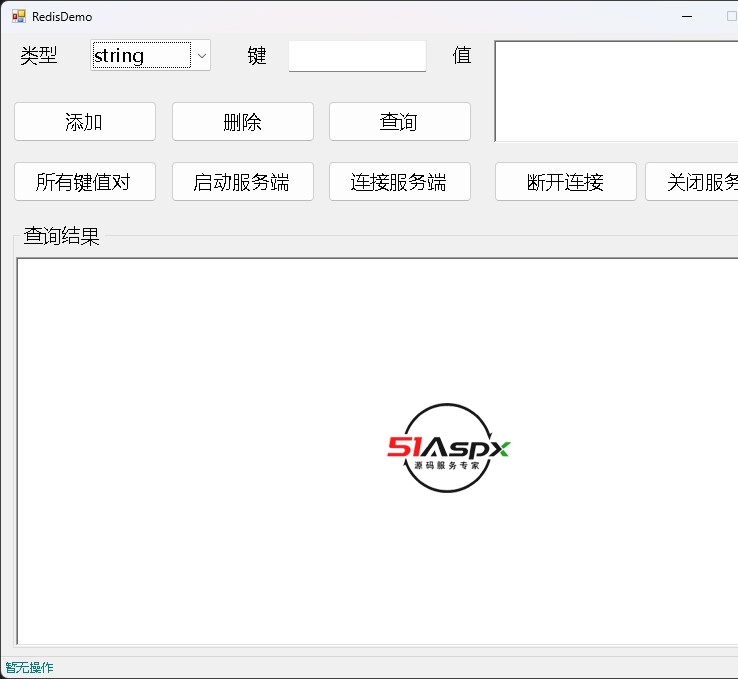Click the 类型 label
This screenshot has width=738, height=679.
pyautogui.click(x=39, y=56)
